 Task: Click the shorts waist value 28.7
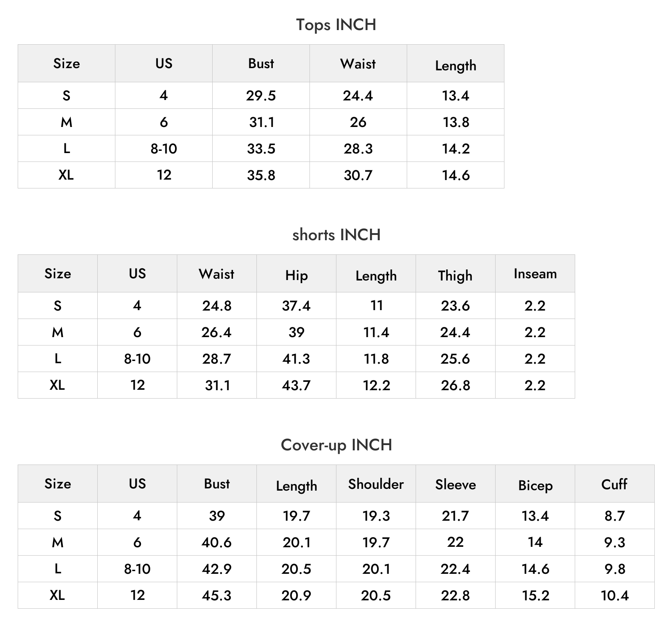[x=217, y=359]
